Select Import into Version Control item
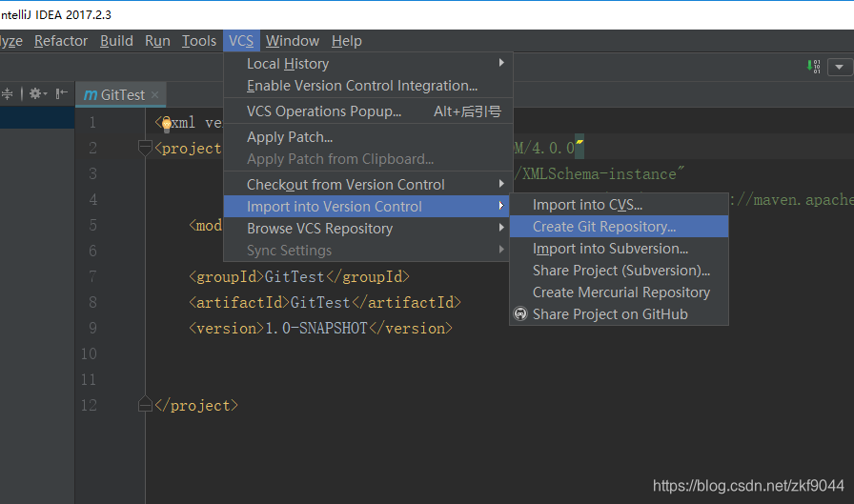This screenshot has height=504, width=854. (367, 207)
